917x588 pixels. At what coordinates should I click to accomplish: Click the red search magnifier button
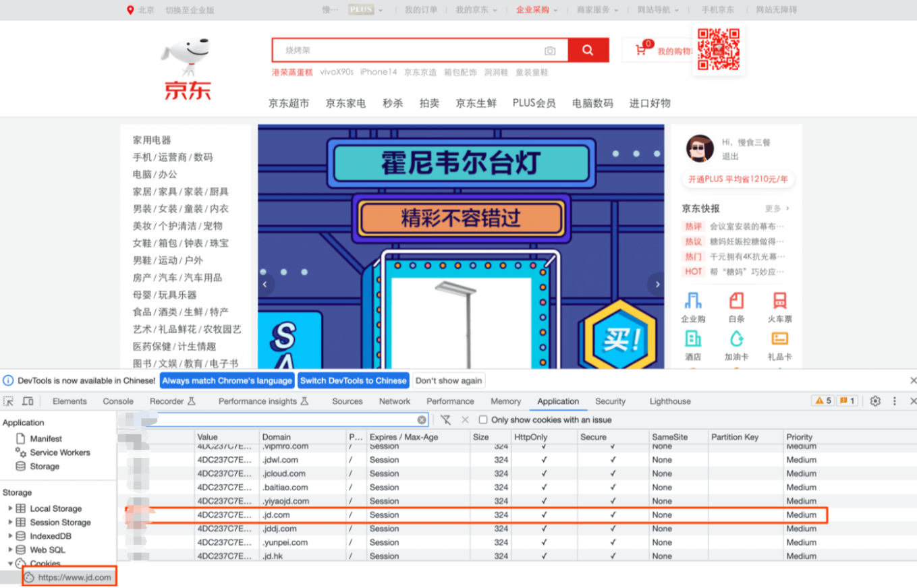[x=588, y=50]
